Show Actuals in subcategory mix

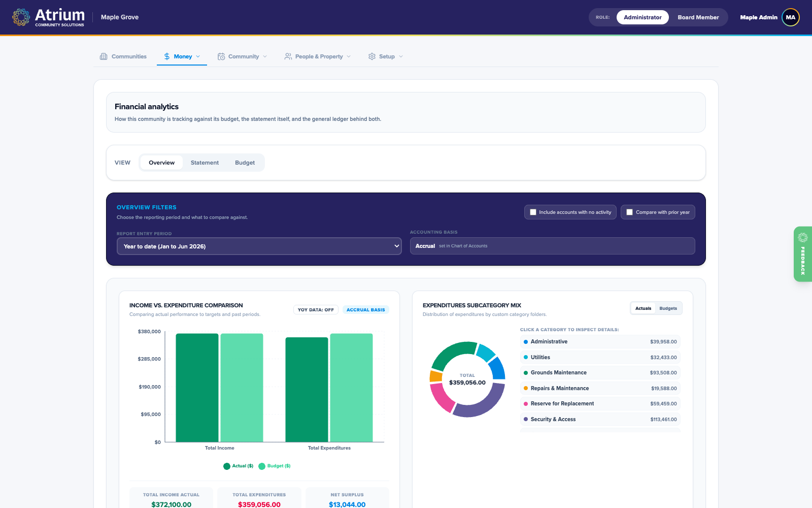pos(643,308)
